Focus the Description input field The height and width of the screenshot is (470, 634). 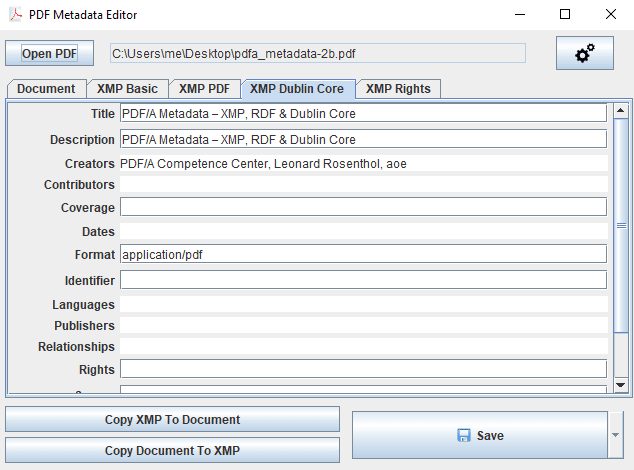click(x=363, y=139)
